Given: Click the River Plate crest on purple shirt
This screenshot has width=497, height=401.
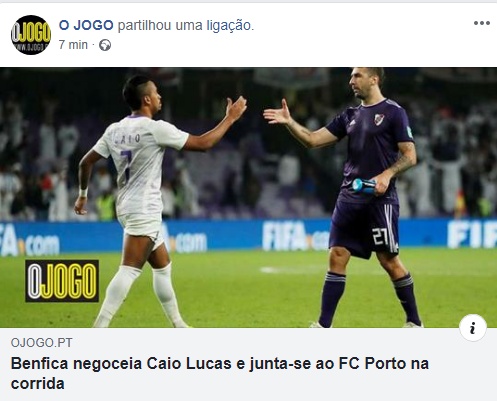Looking at the screenshot, I should 378,119.
